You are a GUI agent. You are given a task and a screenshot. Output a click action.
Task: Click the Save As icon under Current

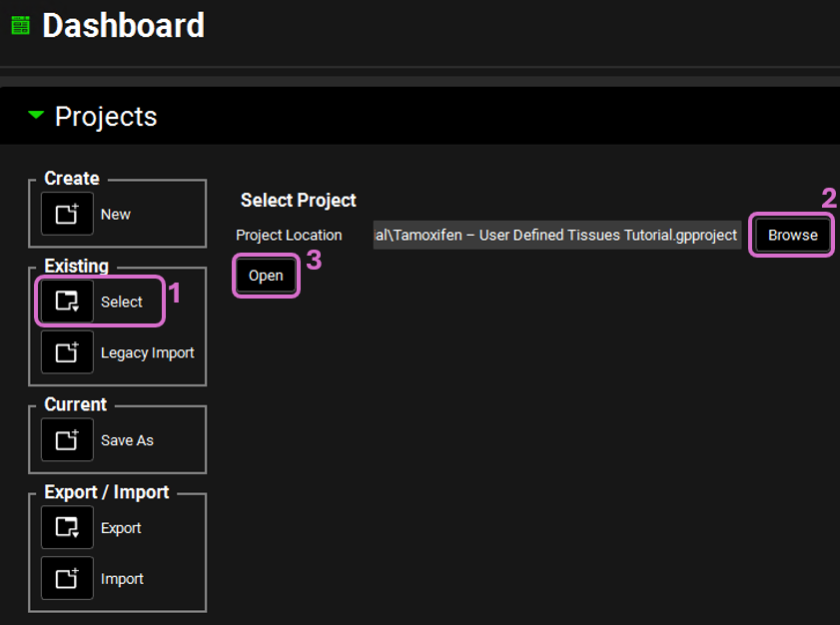point(67,440)
